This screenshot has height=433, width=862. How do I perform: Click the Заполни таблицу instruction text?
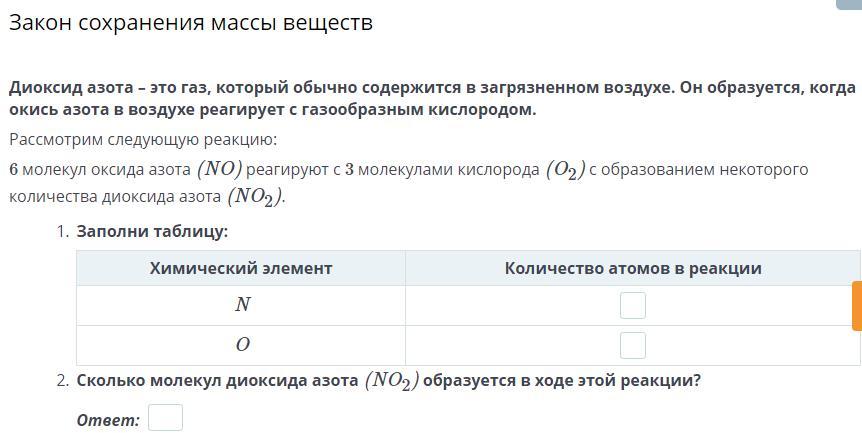coord(152,231)
